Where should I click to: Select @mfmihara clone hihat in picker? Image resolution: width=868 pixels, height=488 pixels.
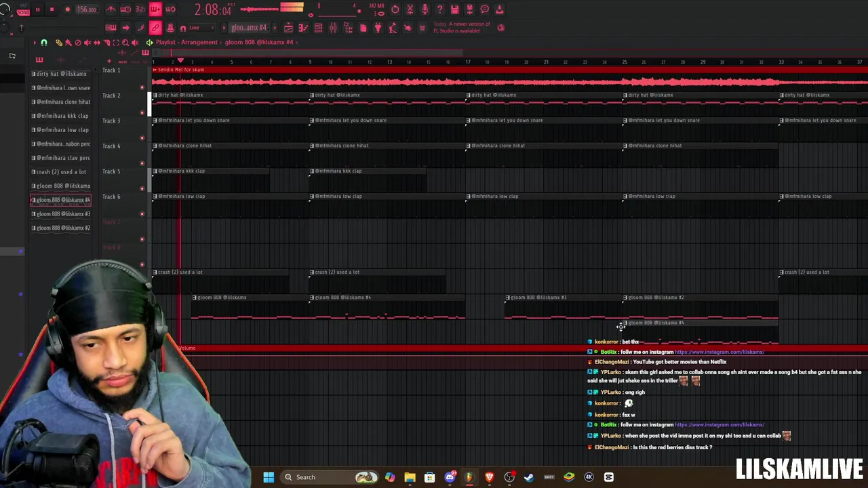60,102
